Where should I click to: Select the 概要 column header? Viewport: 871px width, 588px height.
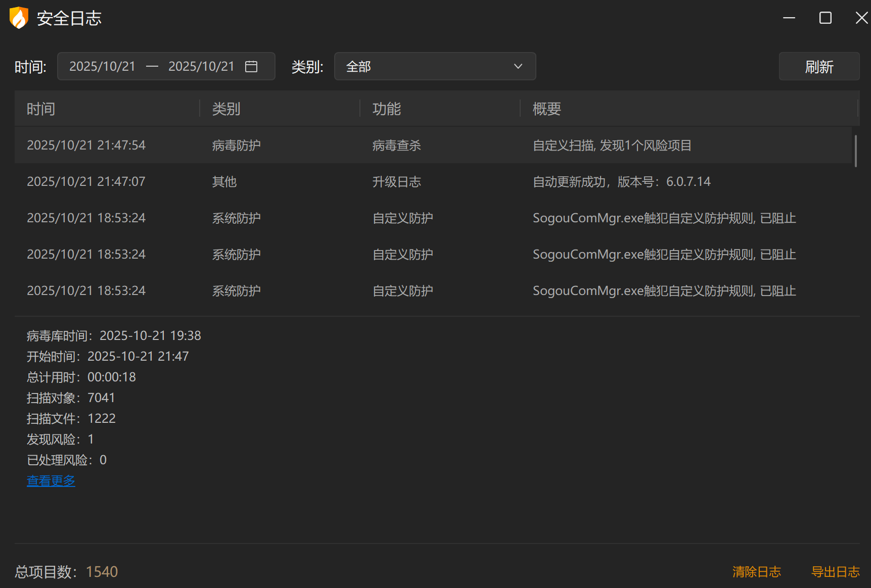coord(545,109)
